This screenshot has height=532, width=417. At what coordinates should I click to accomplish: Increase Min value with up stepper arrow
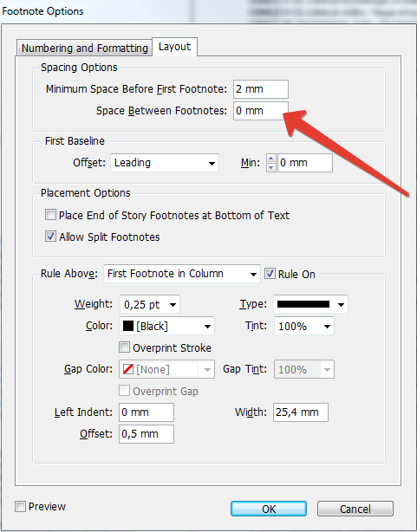pos(270,159)
